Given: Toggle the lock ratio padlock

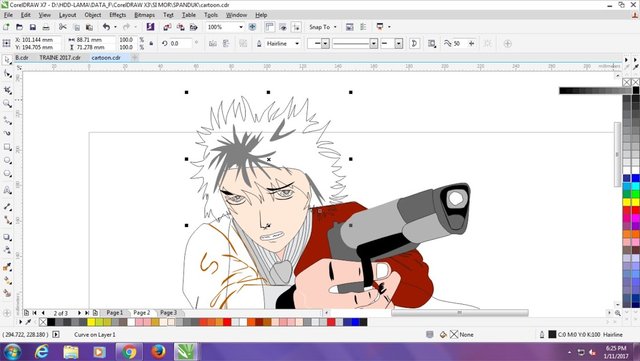Looking at the screenshot, I should 151,43.
